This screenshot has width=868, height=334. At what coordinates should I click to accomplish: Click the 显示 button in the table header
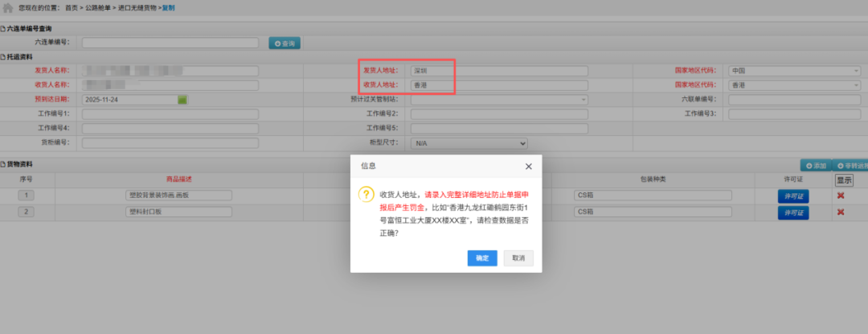point(844,180)
